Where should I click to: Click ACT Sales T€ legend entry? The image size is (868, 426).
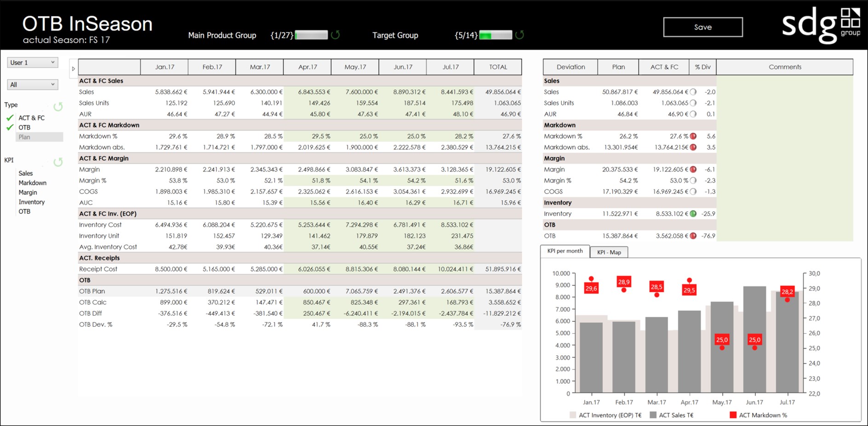coord(672,415)
